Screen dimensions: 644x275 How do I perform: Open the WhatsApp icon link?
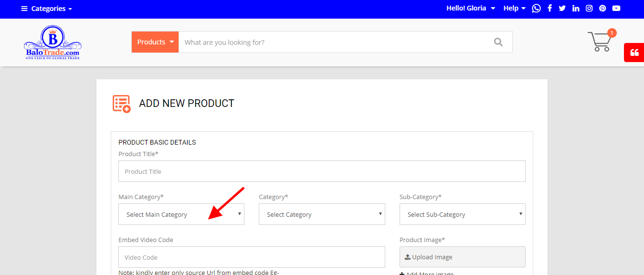pos(536,8)
